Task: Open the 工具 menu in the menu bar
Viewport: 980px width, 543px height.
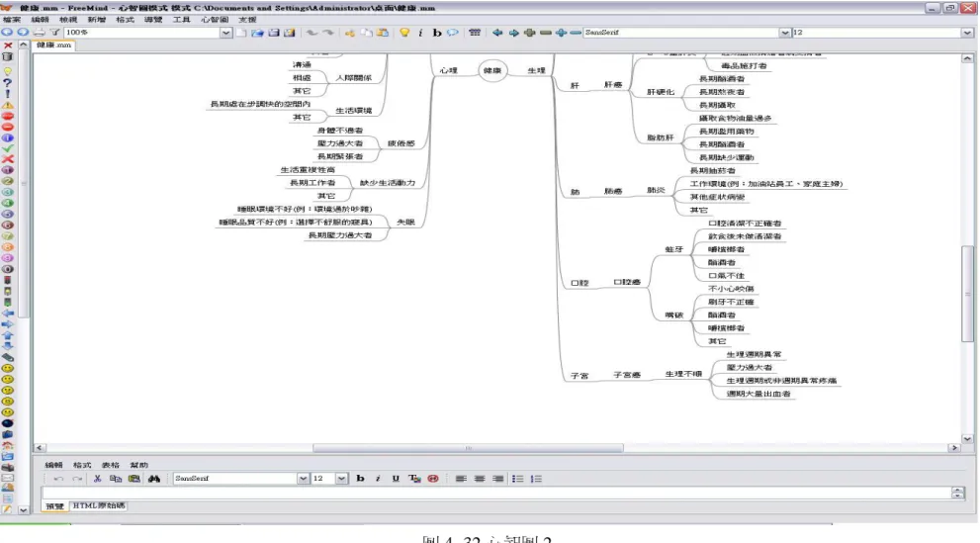Action: click(181, 20)
